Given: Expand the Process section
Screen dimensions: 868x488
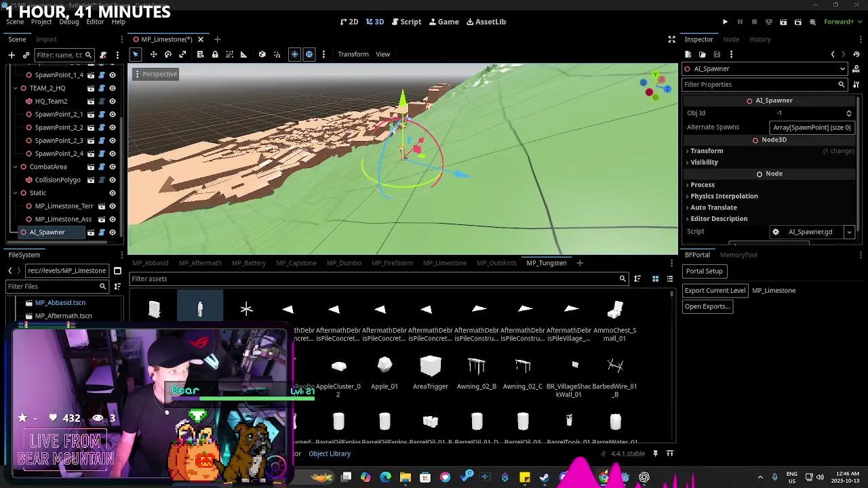Looking at the screenshot, I should [770, 184].
